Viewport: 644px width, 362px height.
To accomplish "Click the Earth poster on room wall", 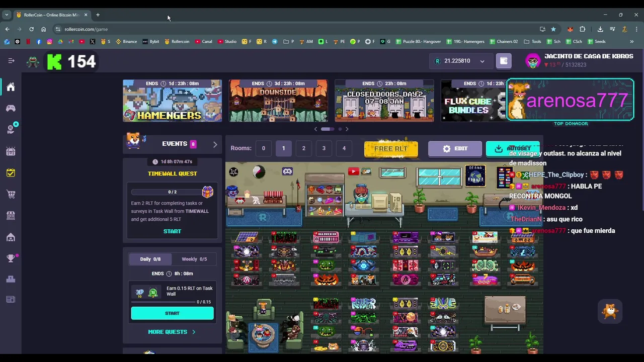I will [475, 175].
